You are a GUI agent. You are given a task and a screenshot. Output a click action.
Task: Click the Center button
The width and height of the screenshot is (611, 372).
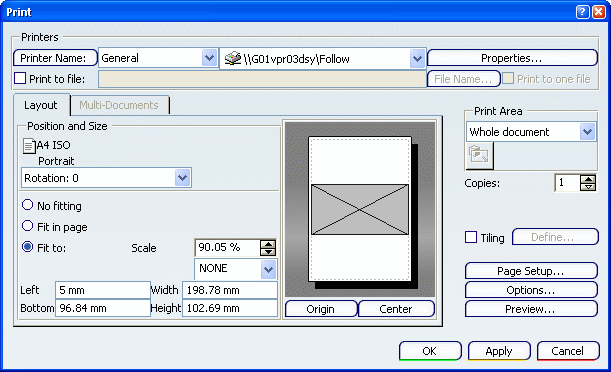[x=396, y=309]
